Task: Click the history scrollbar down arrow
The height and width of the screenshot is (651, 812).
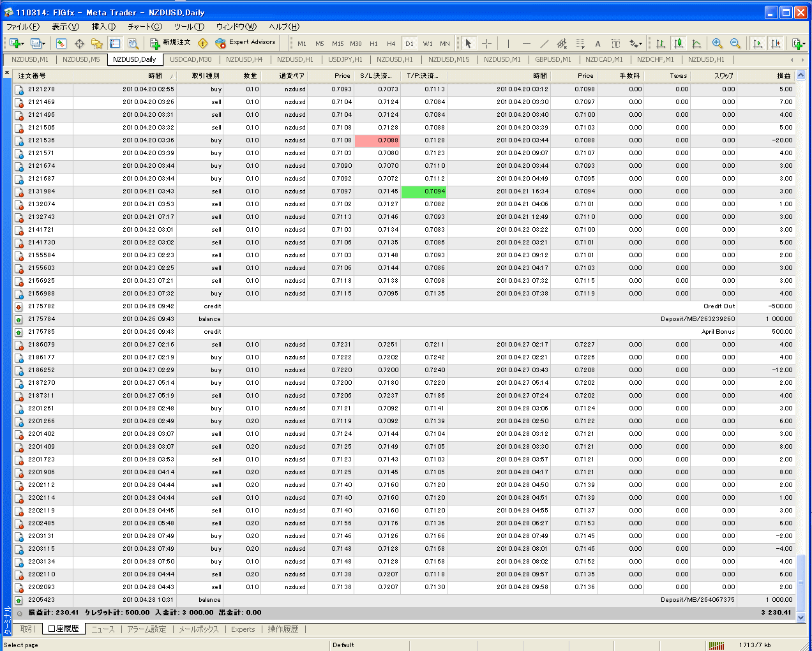Action: 801,617
